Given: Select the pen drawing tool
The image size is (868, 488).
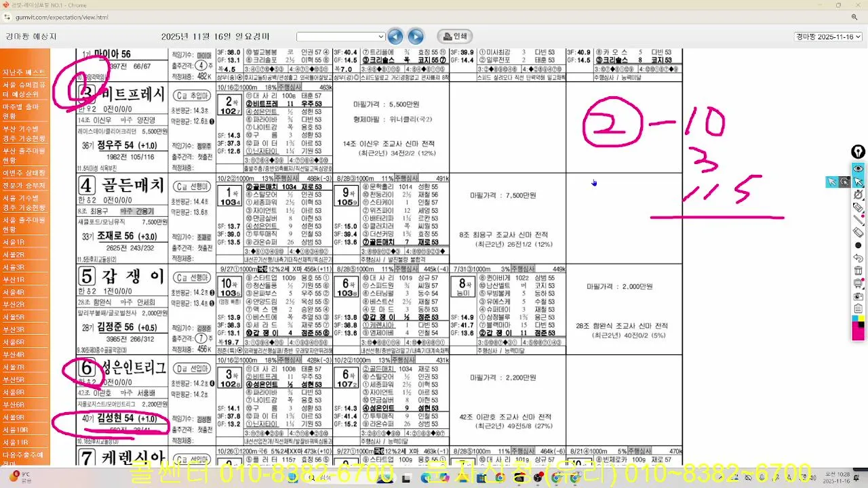Looking at the screenshot, I should point(859,195).
